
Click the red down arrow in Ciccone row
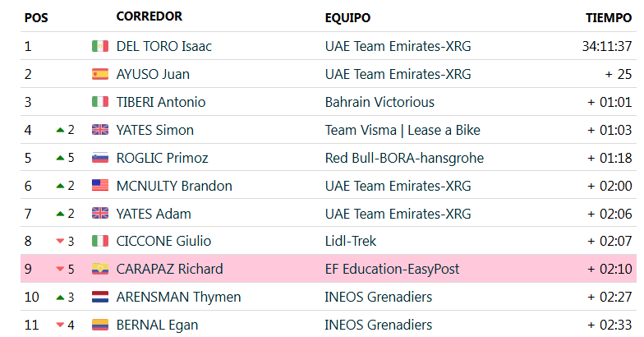tap(61, 242)
